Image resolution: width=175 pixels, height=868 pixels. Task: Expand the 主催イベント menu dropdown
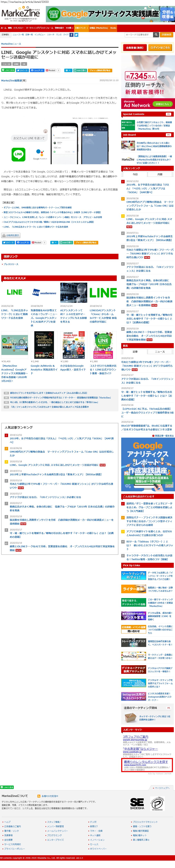[x=81, y=28]
